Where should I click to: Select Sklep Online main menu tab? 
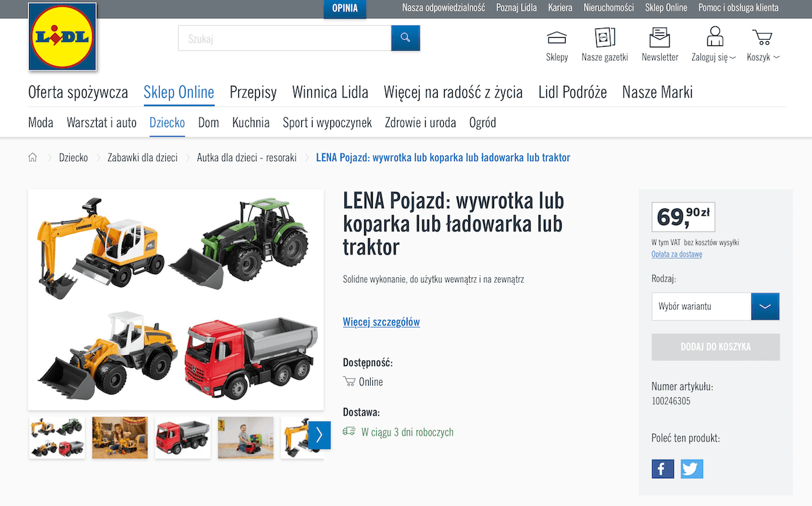(179, 93)
